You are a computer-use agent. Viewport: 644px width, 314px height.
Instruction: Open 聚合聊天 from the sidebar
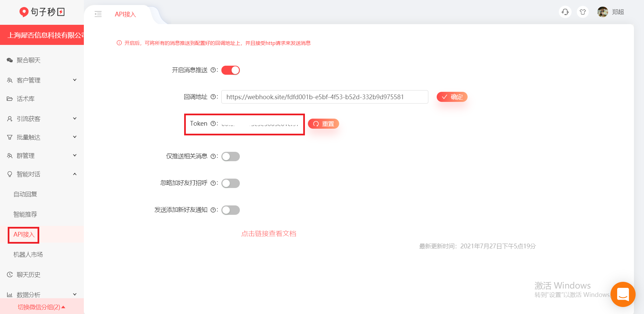(x=29, y=60)
